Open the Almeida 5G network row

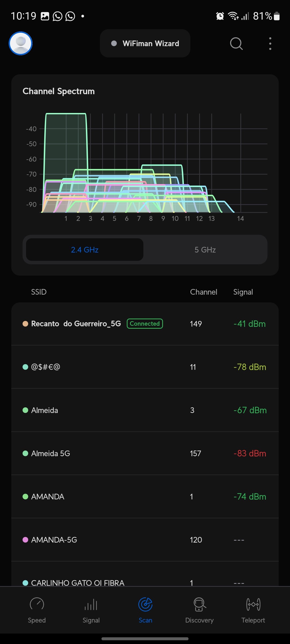(x=50, y=453)
